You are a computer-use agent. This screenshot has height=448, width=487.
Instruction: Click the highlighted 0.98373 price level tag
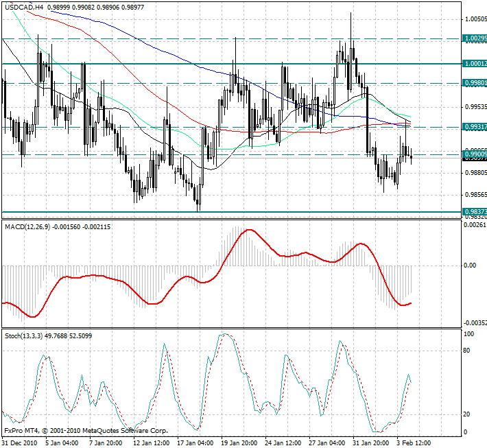click(475, 212)
